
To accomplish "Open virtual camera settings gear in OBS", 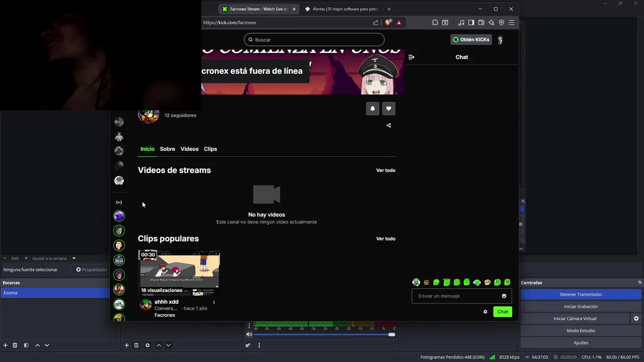I will click(x=636, y=319).
